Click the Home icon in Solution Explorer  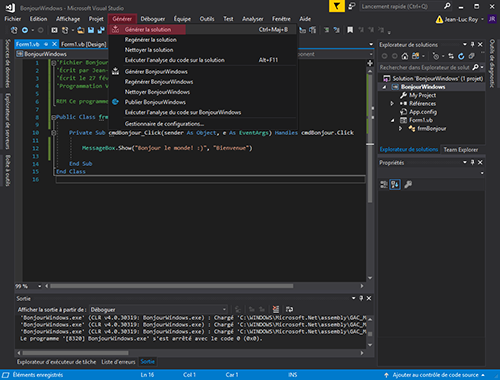point(405,56)
